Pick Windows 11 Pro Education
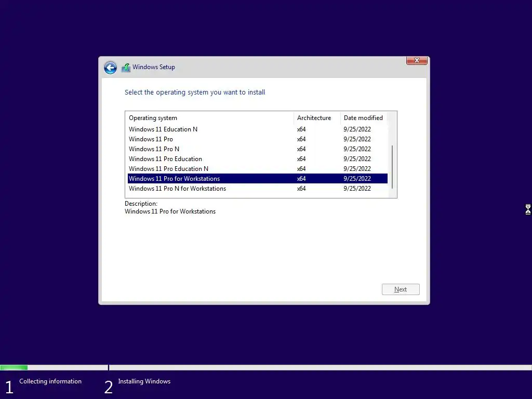The width and height of the screenshot is (532, 399). [258, 159]
